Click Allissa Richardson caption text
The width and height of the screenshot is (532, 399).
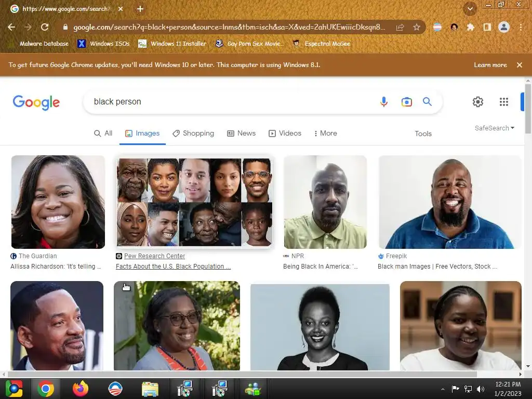(56, 267)
